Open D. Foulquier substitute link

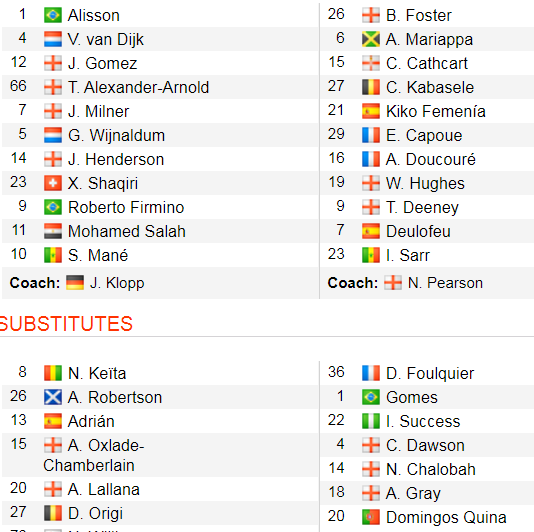pos(430,373)
